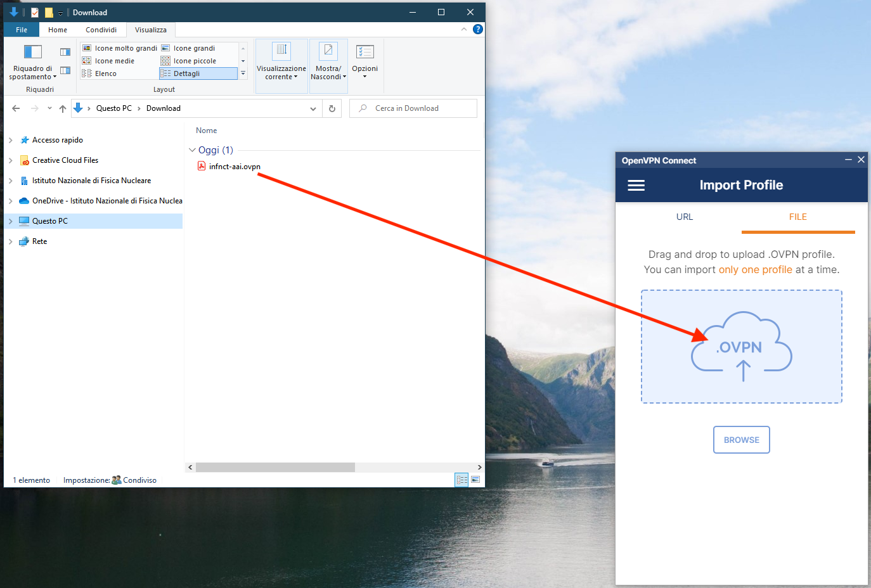Minimize the OpenVPN Connect window
This screenshot has height=588, width=871.
click(x=848, y=160)
